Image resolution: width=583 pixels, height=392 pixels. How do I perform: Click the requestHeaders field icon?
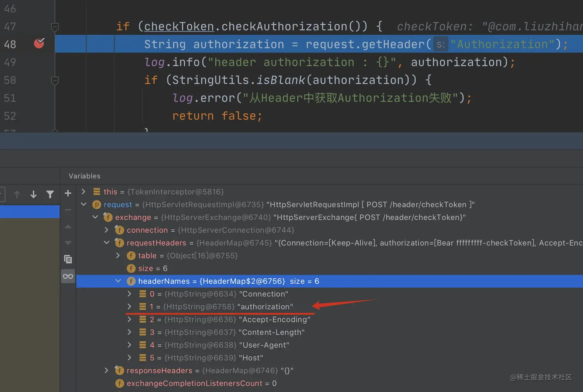coord(120,243)
